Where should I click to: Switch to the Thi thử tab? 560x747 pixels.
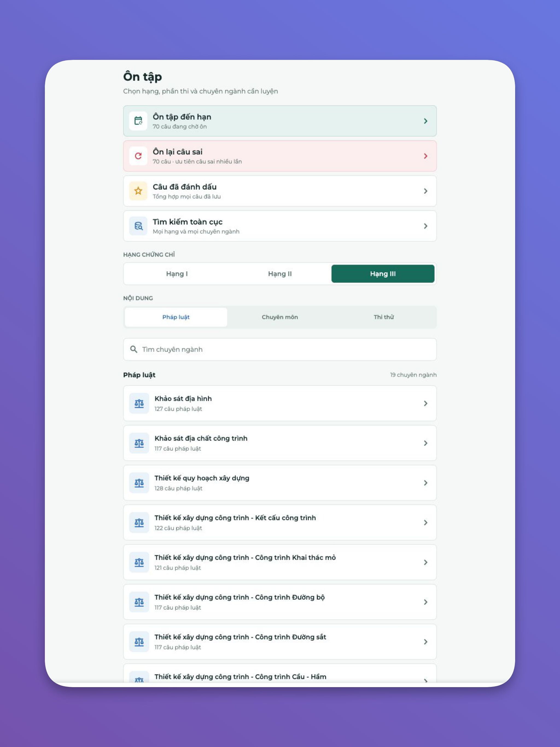[x=384, y=317]
